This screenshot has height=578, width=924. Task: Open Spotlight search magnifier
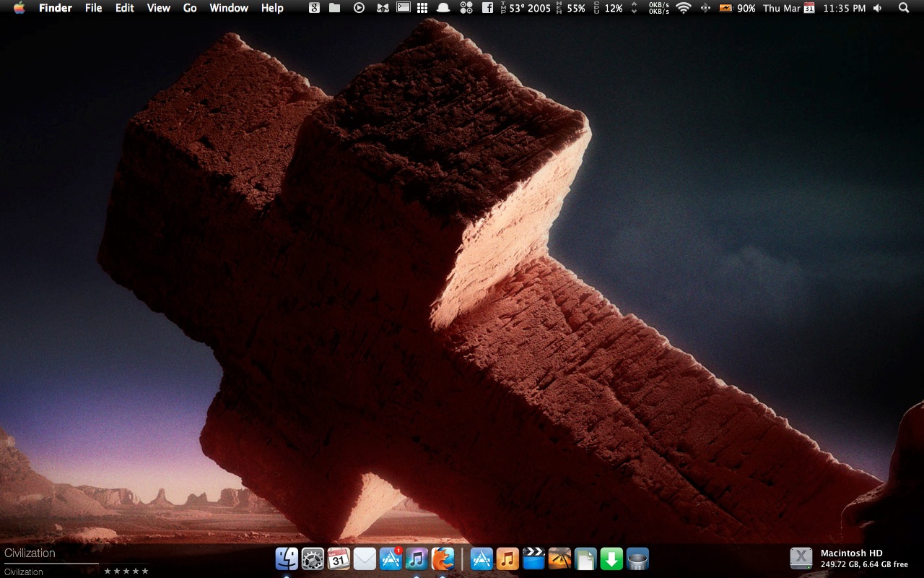point(904,8)
